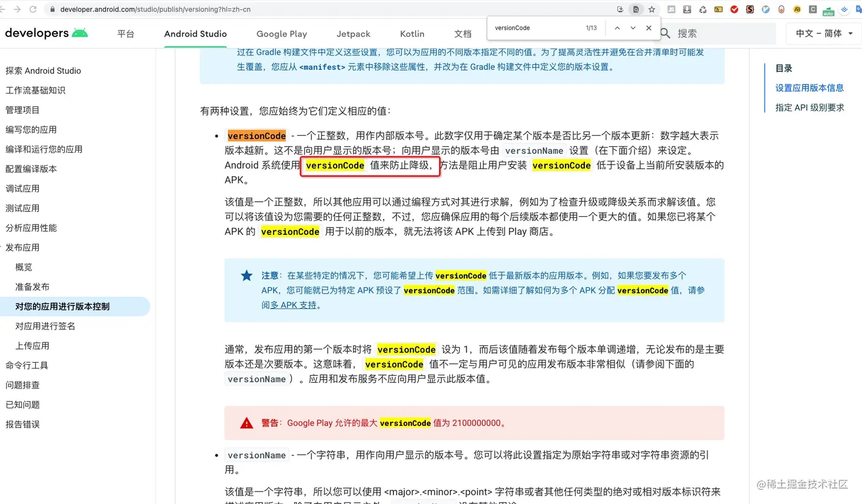Open the 多 APK 支持 link
The height and width of the screenshot is (504, 862).
point(293,306)
